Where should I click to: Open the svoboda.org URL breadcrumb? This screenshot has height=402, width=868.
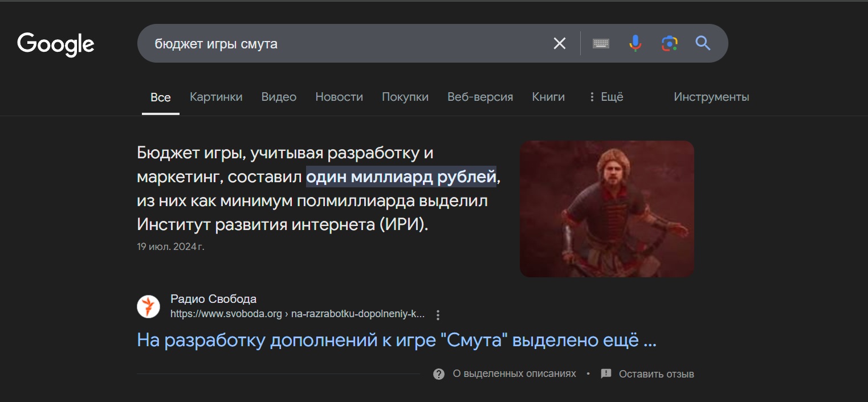point(298,314)
